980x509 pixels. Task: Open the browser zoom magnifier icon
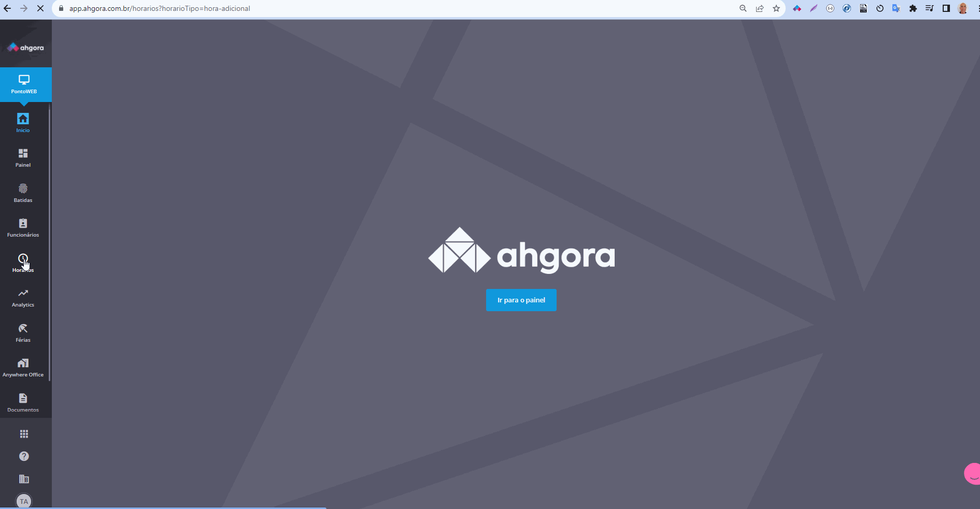[743, 8]
